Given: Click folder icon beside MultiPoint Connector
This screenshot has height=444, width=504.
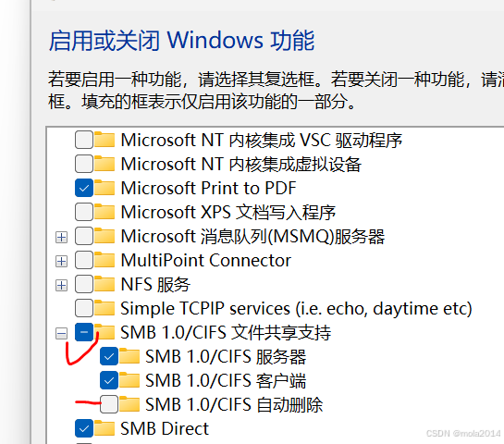Looking at the screenshot, I should click(x=104, y=260).
